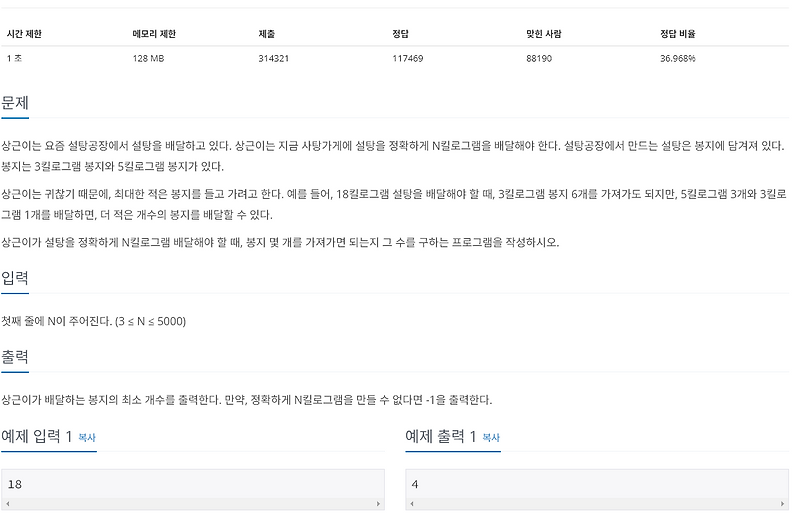
Task: Select the 입력 section heading
Action: 15,278
